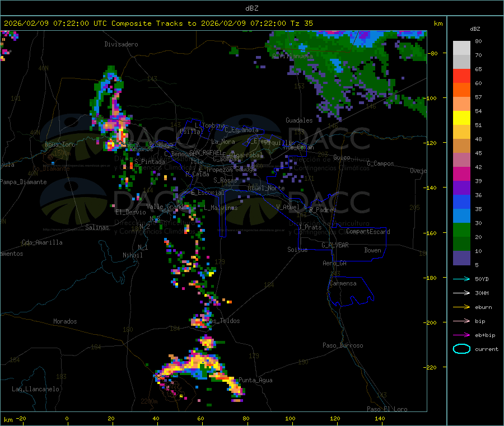Viewport: 504px width, 426px height.
Task: Click the green 30 dBZ legend swatch
Action: coord(461,230)
